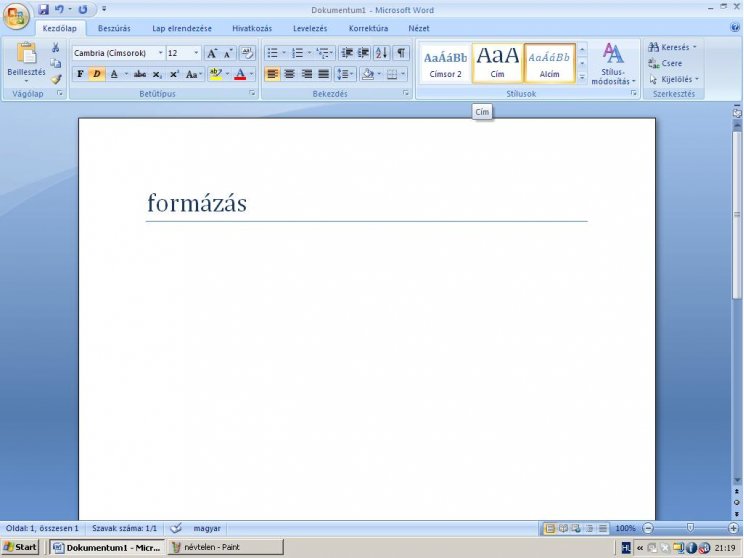
Task: Expand numbered list style options
Action: click(309, 53)
